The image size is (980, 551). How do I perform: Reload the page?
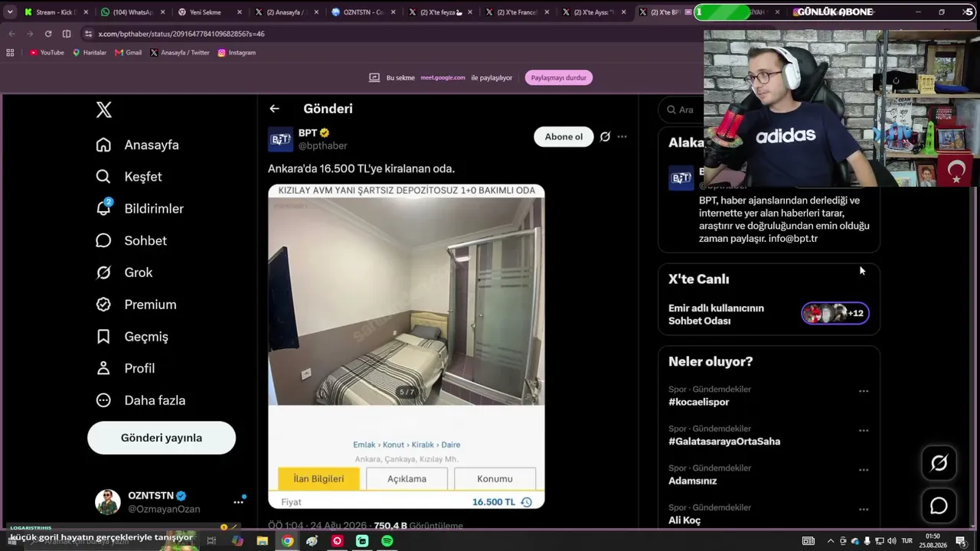48,34
